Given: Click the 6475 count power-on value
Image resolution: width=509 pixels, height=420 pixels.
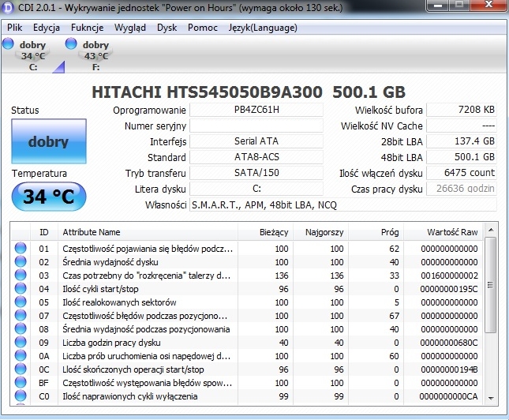Looking at the screenshot, I should (462, 173).
